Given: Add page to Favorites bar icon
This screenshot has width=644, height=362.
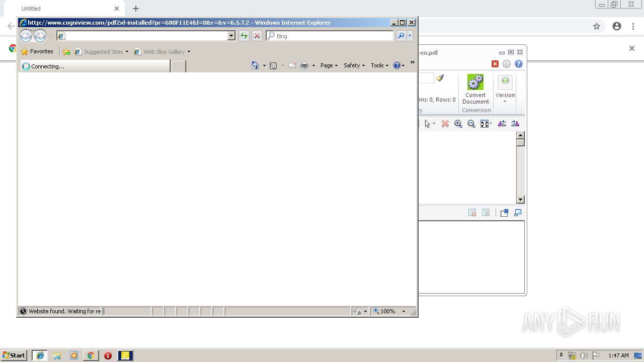Looking at the screenshot, I should point(66,51).
